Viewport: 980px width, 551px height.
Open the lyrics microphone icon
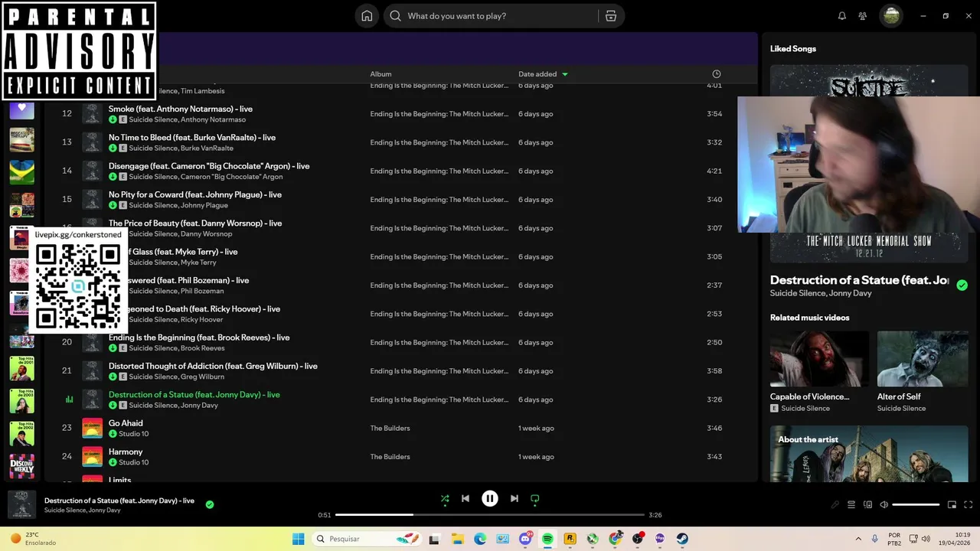click(x=835, y=505)
